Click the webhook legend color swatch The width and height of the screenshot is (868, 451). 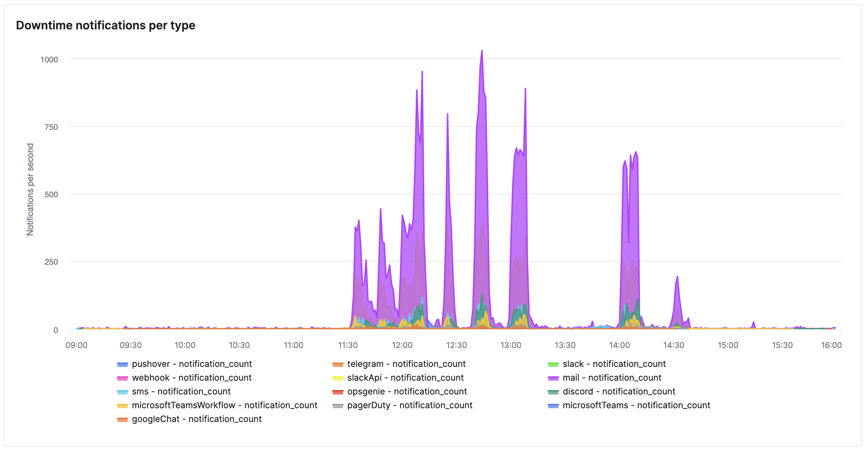click(x=123, y=378)
